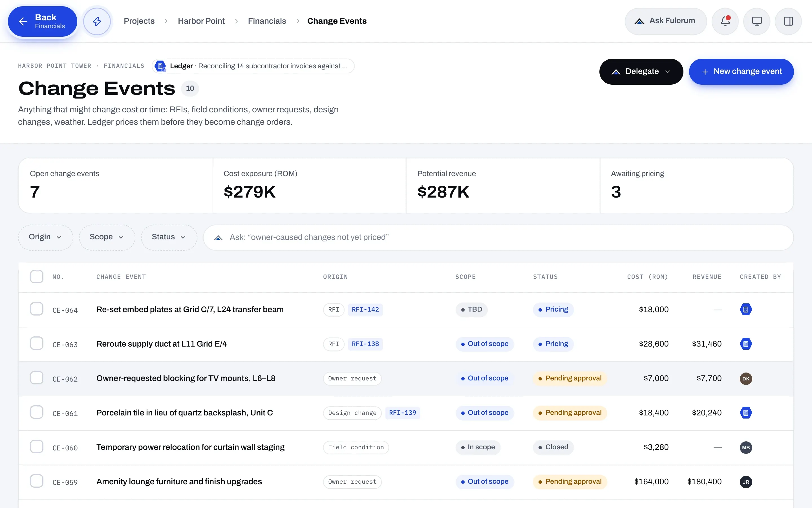Image resolution: width=812 pixels, height=508 pixels.
Task: Click the $164,000 cost on CE-059
Action: tap(651, 481)
